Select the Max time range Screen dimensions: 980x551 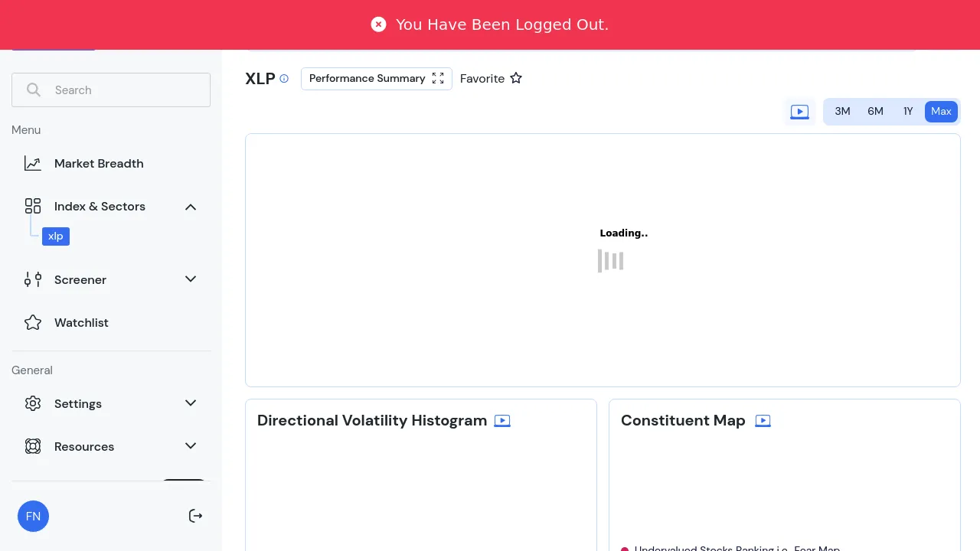(x=941, y=112)
